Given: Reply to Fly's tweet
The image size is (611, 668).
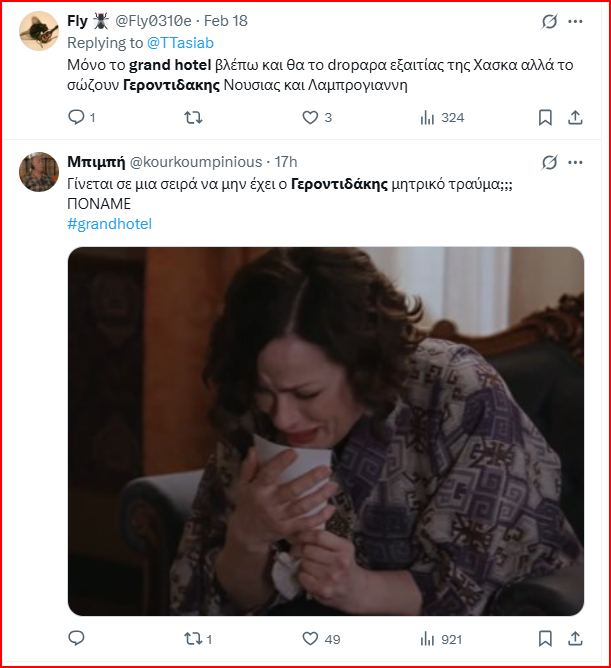Looking at the screenshot, I should tap(77, 118).
